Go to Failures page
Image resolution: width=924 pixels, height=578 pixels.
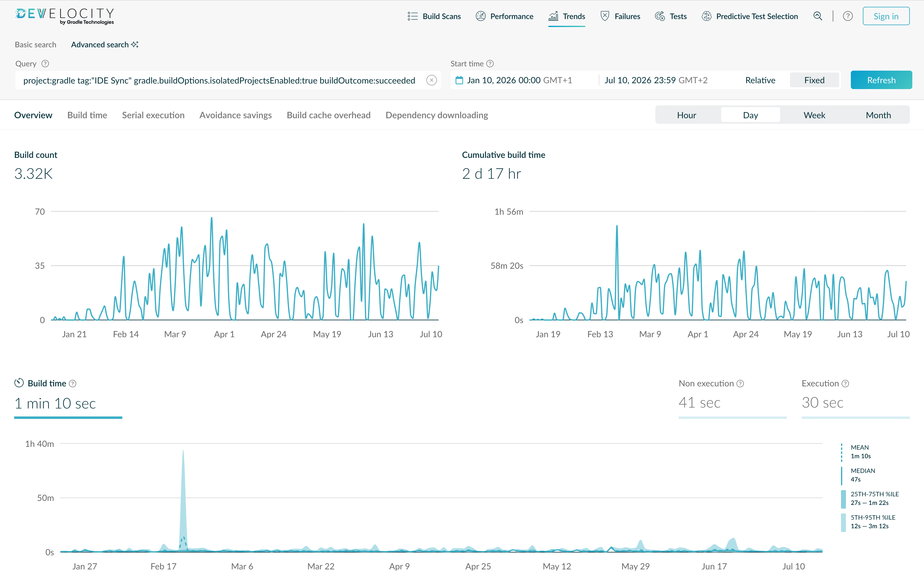[x=620, y=16]
